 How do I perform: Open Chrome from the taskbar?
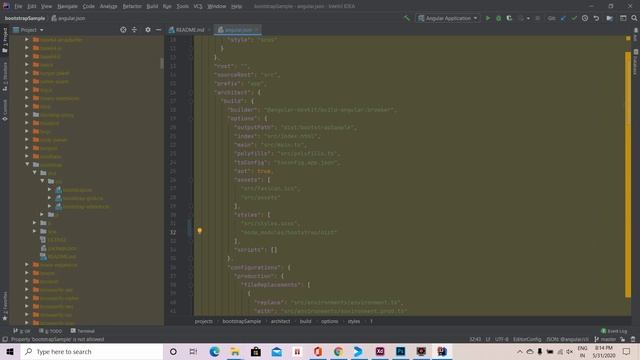click(338, 351)
